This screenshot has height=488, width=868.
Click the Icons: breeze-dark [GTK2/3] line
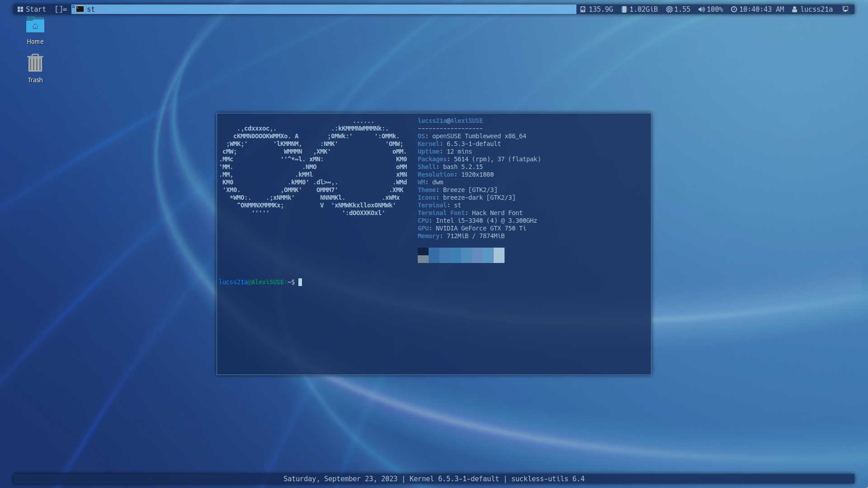point(467,197)
